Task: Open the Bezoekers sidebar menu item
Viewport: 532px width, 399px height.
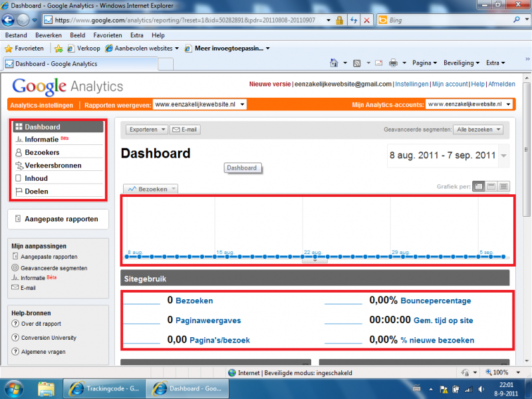Action: [x=42, y=152]
